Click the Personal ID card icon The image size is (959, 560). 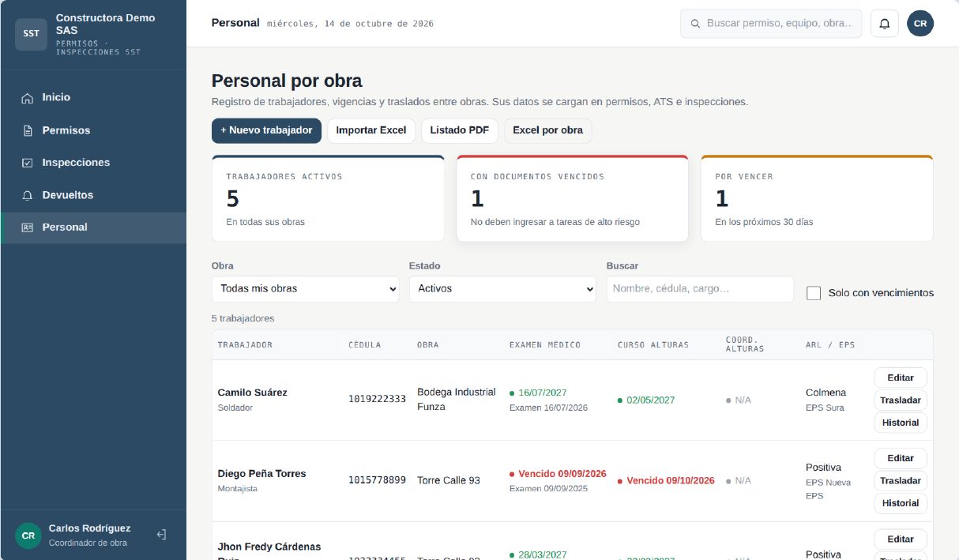point(28,227)
